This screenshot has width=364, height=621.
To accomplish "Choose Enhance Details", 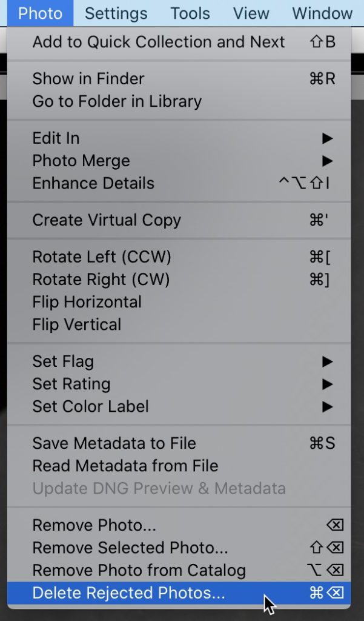I will pyautogui.click(x=93, y=183).
